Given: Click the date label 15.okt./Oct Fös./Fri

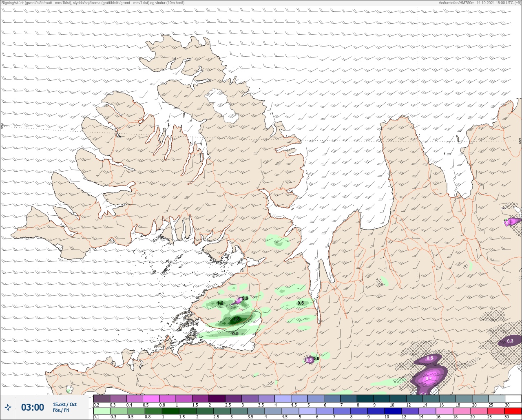Looking at the screenshot, I should [x=64, y=407].
